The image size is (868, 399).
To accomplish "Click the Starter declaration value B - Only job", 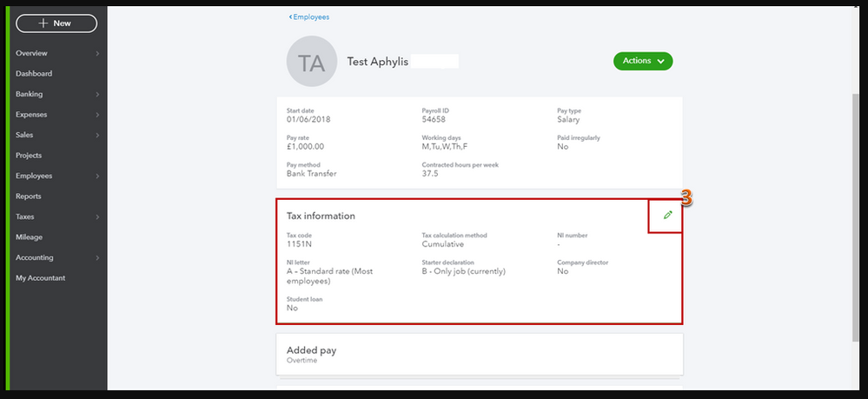I will [463, 271].
